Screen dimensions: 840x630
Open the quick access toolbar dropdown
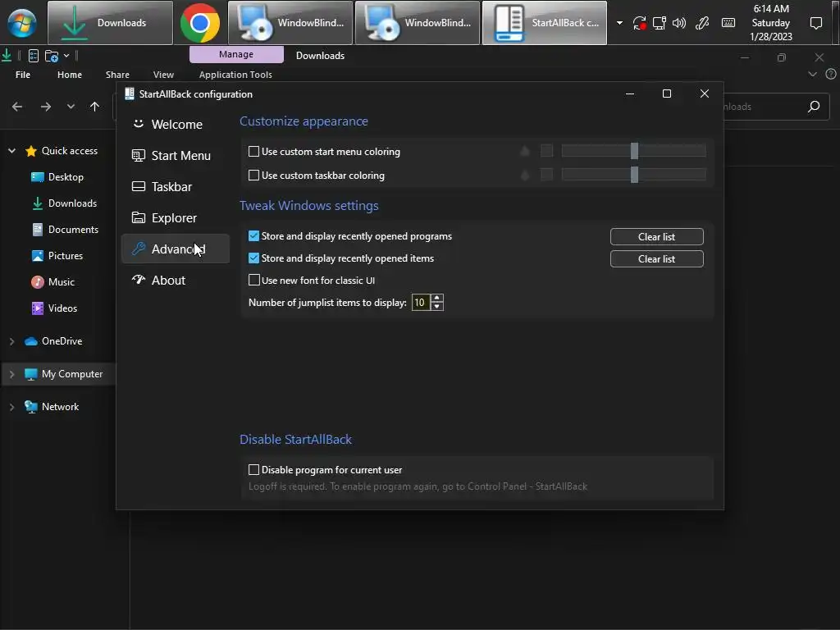66,55
